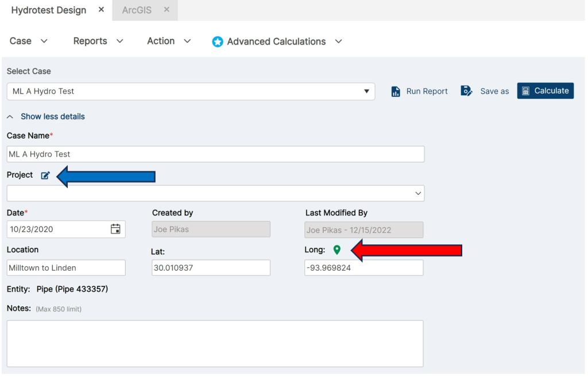Click the Run Report chart icon

point(396,91)
